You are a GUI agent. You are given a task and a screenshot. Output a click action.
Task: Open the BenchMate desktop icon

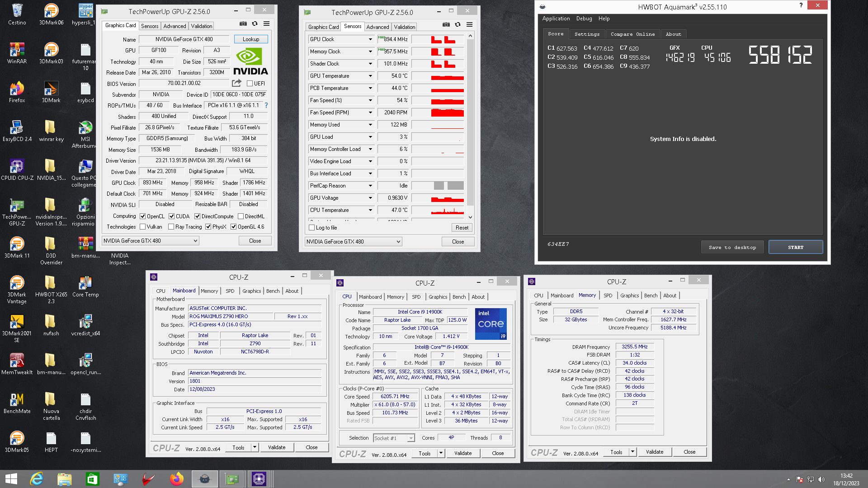click(x=17, y=403)
